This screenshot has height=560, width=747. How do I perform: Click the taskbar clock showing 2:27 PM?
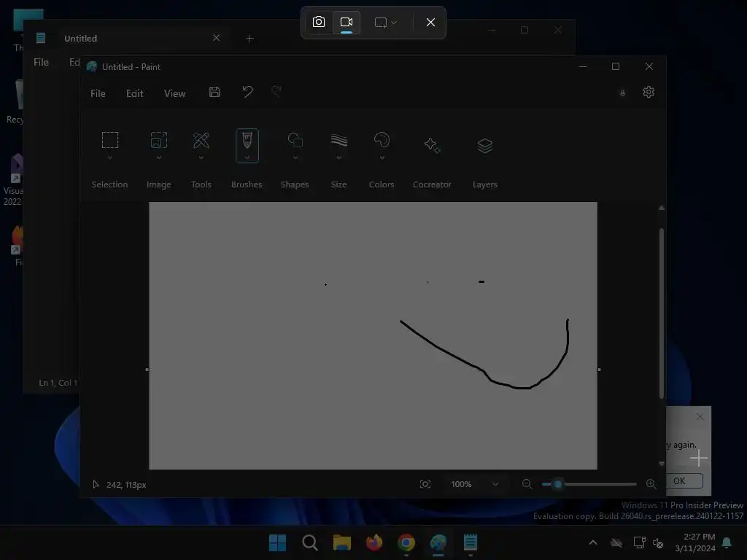695,542
